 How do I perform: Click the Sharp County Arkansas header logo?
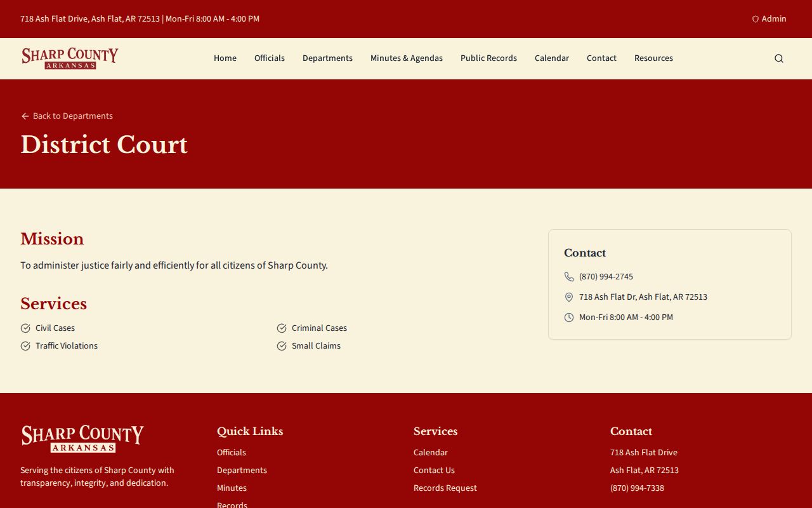[x=70, y=58]
